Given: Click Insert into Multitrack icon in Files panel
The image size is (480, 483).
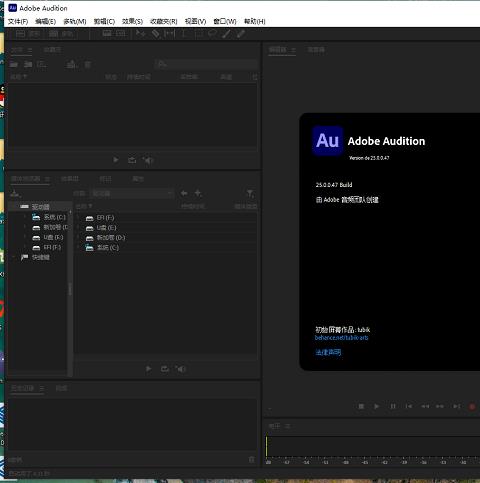Looking at the screenshot, I should [72, 64].
